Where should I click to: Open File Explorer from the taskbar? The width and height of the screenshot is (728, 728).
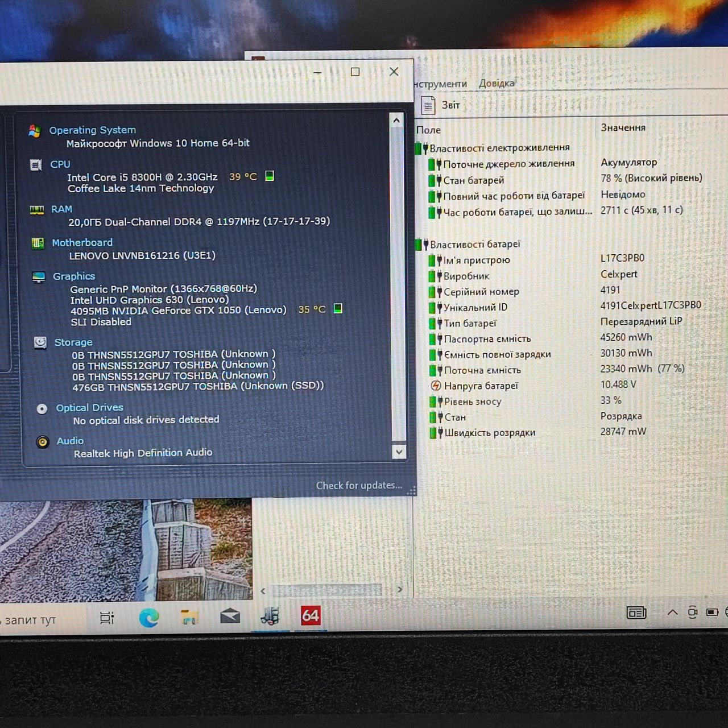click(190, 617)
